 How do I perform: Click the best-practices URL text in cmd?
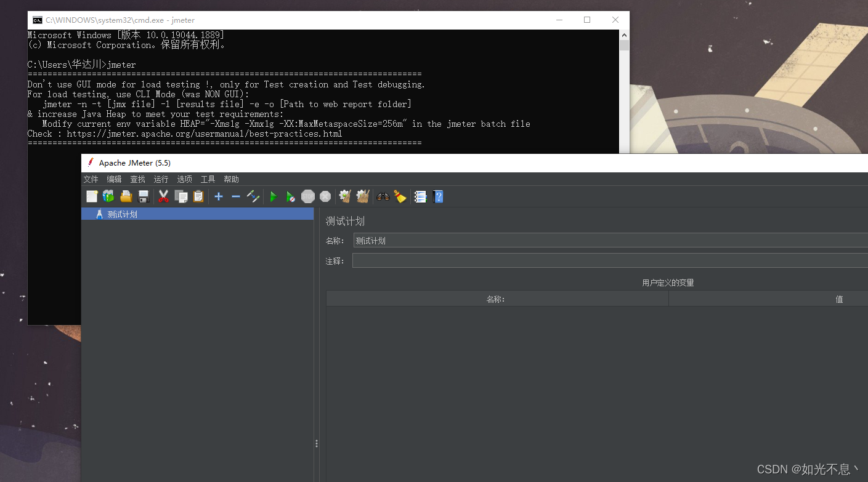click(205, 134)
